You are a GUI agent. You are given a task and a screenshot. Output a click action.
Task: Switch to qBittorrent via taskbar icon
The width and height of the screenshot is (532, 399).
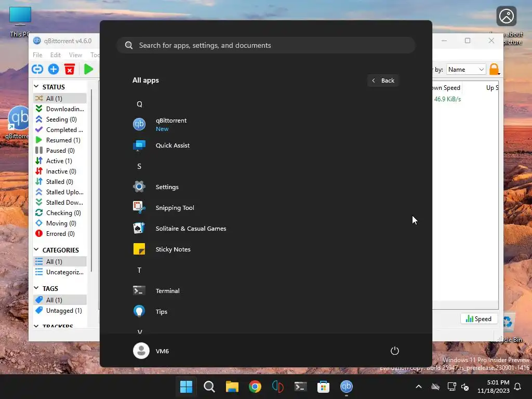pos(347,387)
